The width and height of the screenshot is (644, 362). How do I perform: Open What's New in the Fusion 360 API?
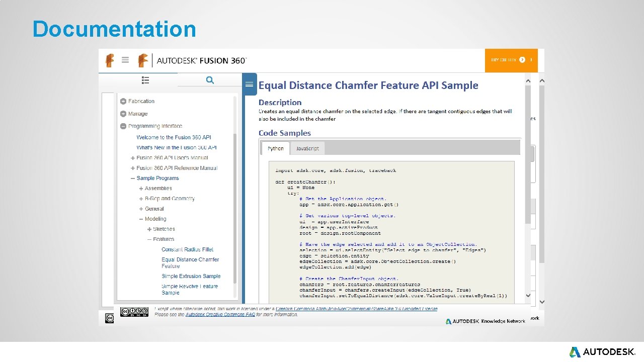point(177,147)
